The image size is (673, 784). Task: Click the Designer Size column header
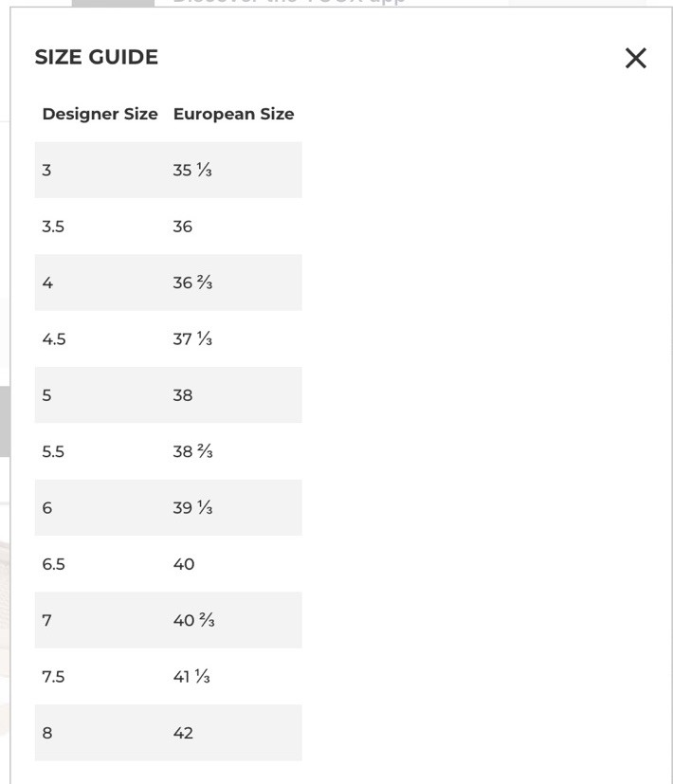100,114
